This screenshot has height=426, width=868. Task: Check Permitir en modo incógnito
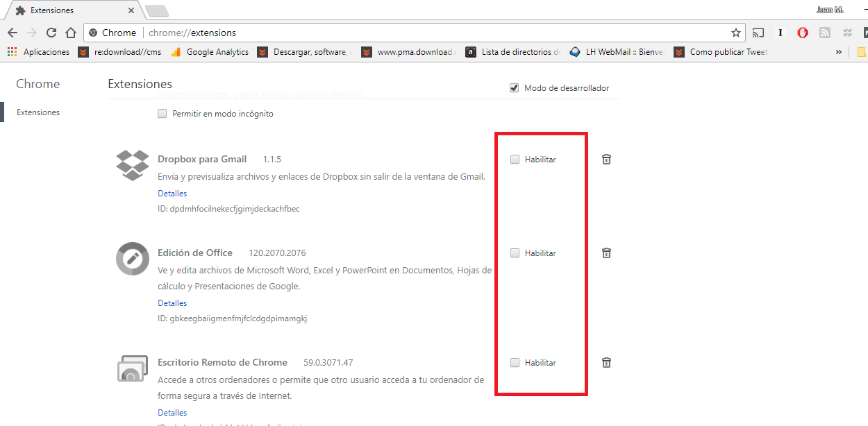coord(162,114)
